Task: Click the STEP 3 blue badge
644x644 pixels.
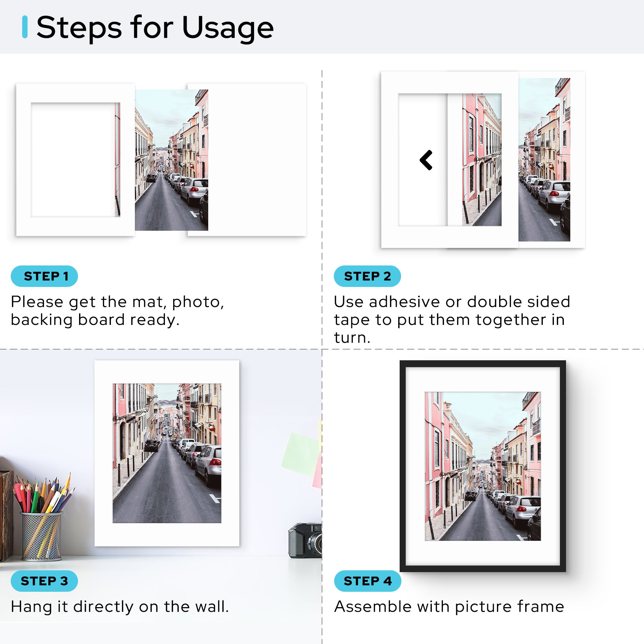Action: 44,581
